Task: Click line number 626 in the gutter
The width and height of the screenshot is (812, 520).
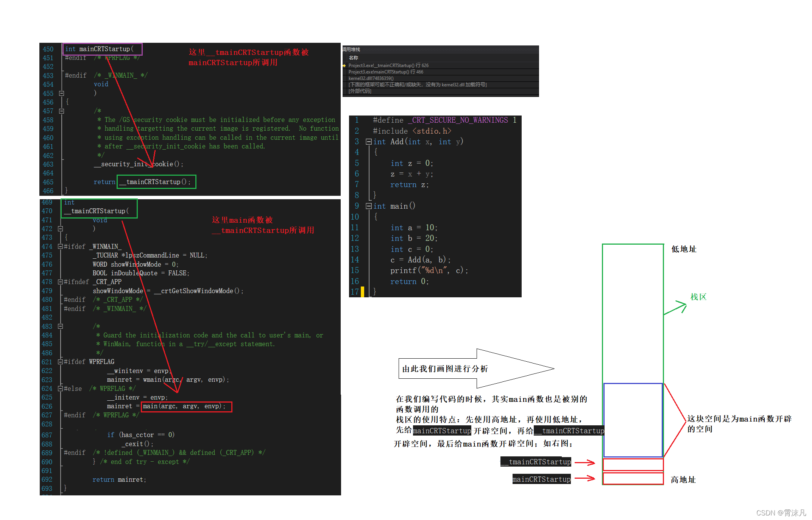Action: coord(47,406)
